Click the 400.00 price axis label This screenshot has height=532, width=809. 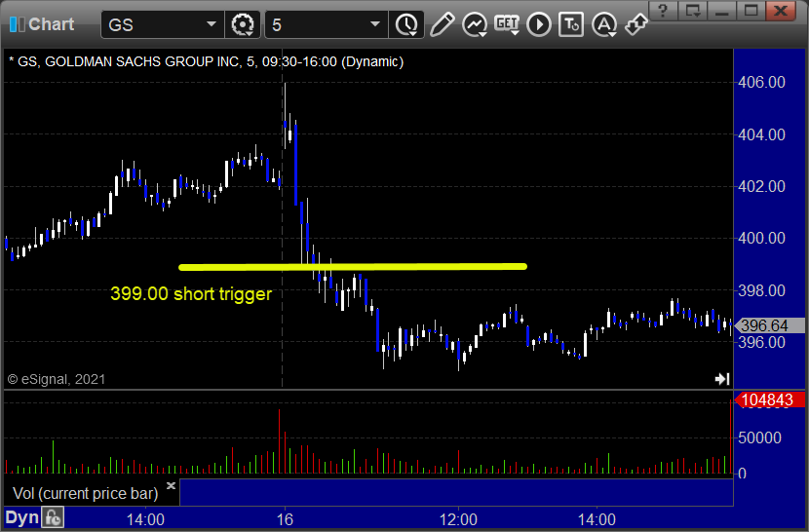(761, 238)
